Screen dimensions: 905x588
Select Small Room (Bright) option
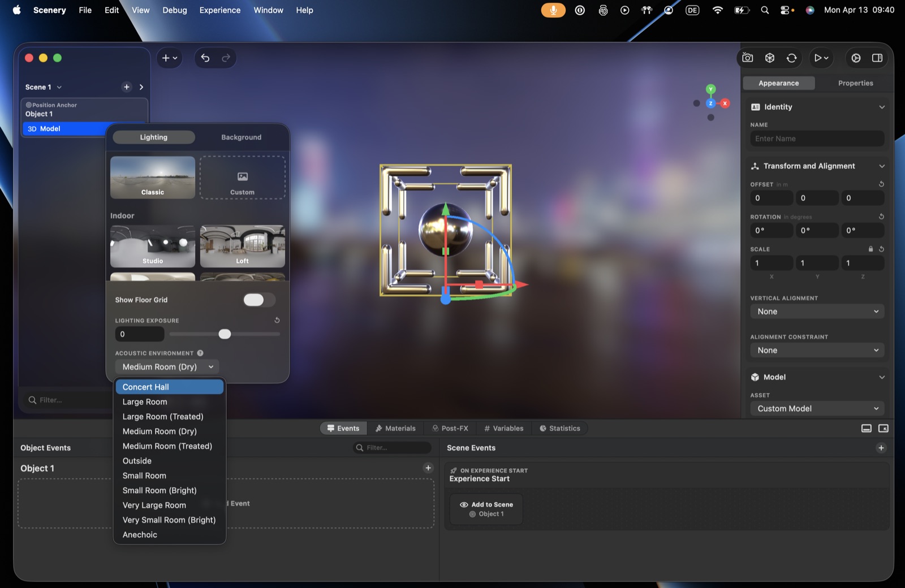[x=170, y=490]
